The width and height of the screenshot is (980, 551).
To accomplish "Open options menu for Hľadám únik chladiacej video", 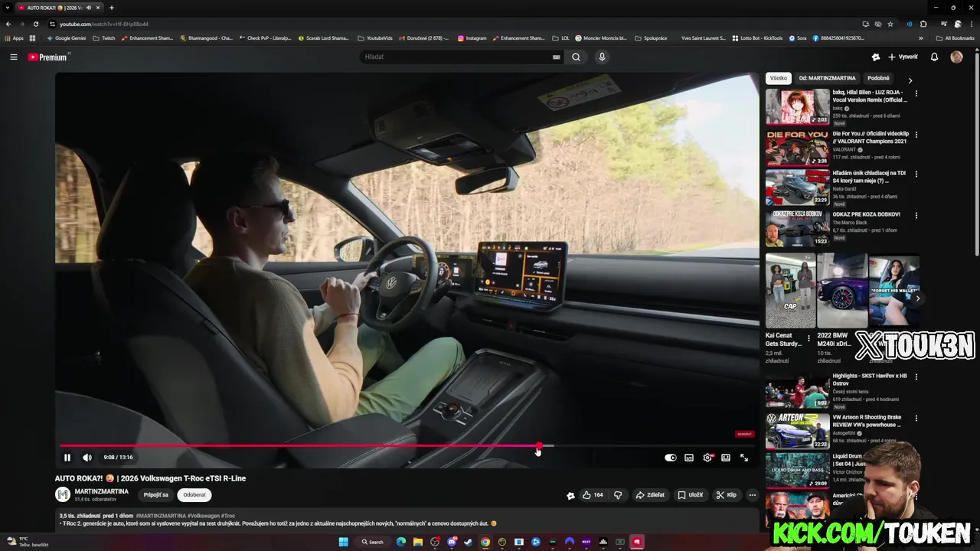I will pos(916,174).
